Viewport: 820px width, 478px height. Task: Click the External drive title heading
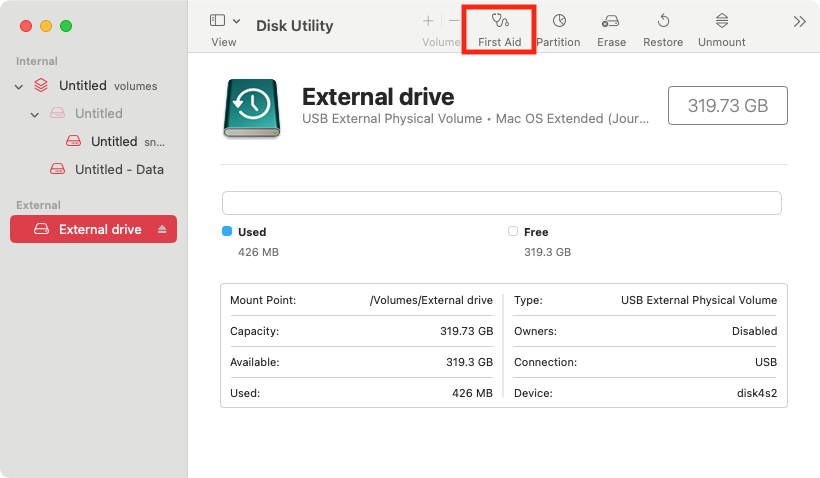[378, 97]
